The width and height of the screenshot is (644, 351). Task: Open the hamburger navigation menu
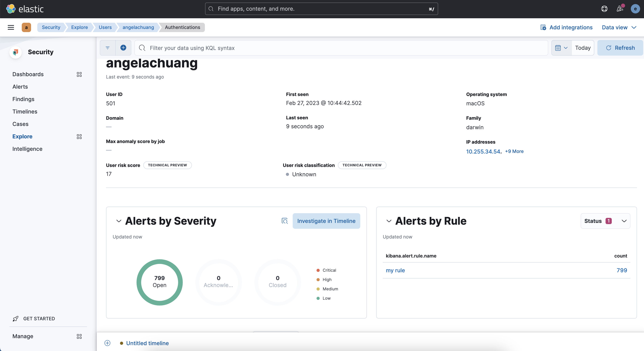(11, 28)
